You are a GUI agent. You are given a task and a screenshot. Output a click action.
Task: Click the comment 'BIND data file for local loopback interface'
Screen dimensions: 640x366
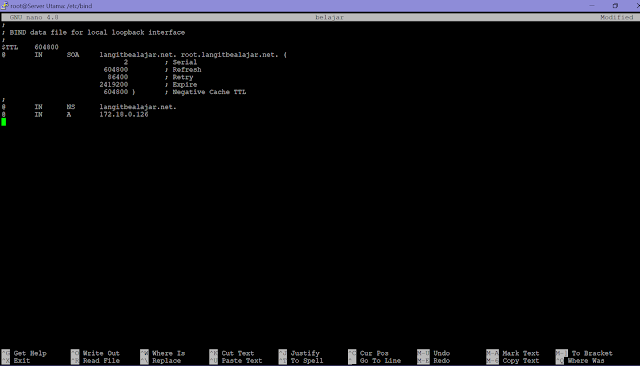pyautogui.click(x=97, y=33)
